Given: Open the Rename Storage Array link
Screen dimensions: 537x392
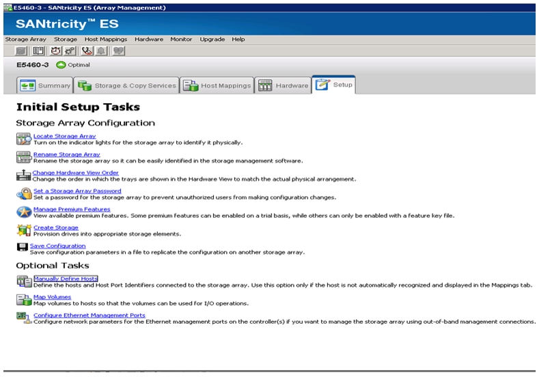Looking at the screenshot, I should point(67,154).
